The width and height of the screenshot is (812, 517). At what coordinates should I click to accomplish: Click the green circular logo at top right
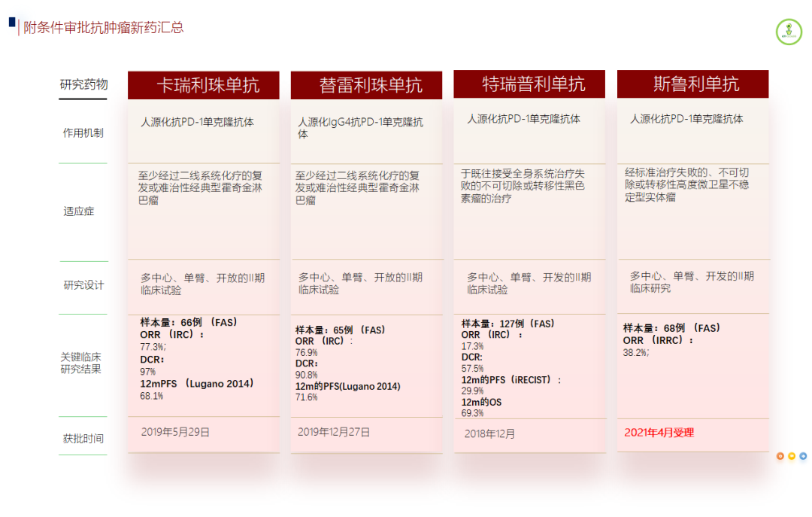789,31
